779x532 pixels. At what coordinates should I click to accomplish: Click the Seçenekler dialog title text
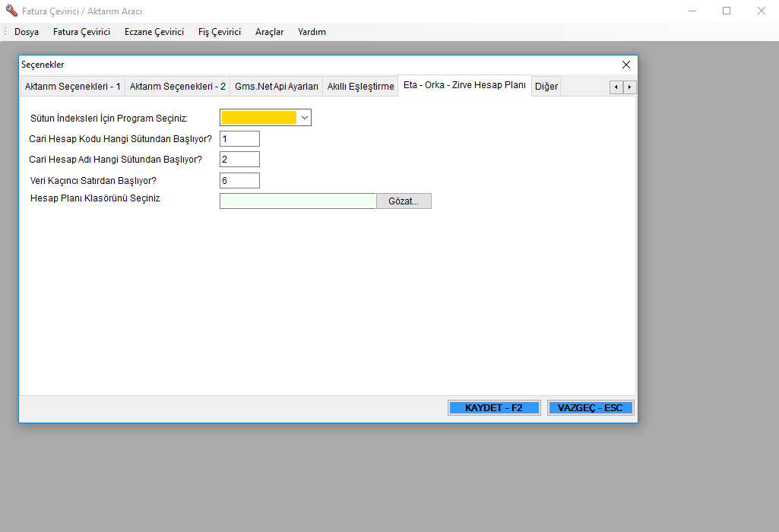click(x=43, y=65)
